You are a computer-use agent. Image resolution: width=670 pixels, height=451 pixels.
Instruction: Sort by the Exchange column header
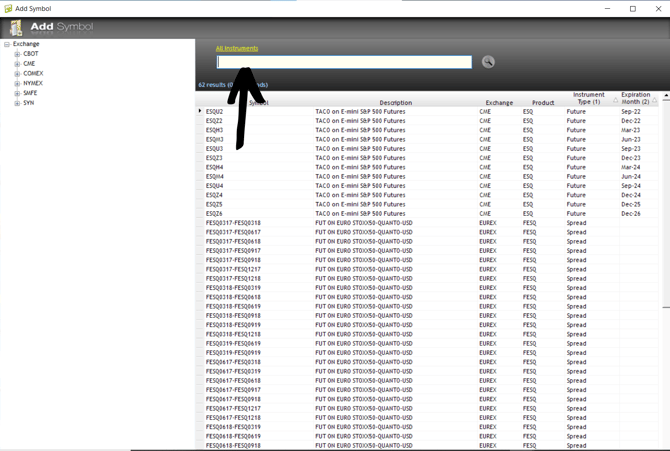(x=499, y=102)
